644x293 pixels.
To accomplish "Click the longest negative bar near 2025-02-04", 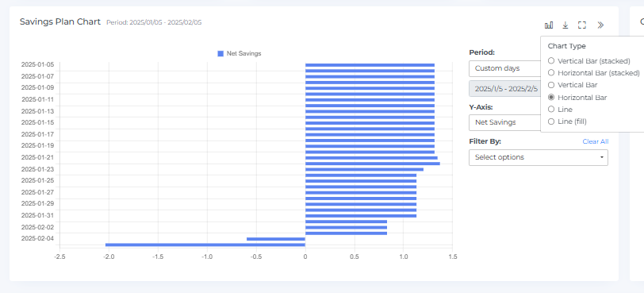I will click(x=205, y=245).
